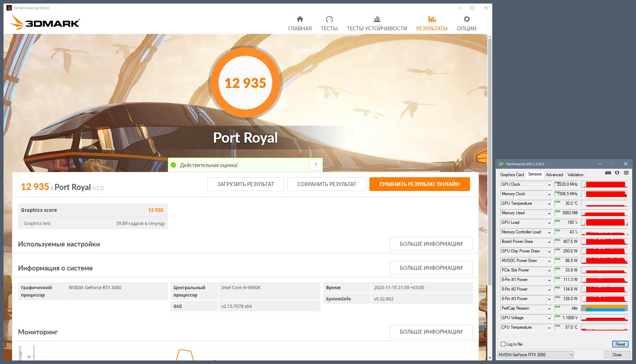
Task: Click the 59.89 кадров в секунду value
Action: (x=141, y=223)
